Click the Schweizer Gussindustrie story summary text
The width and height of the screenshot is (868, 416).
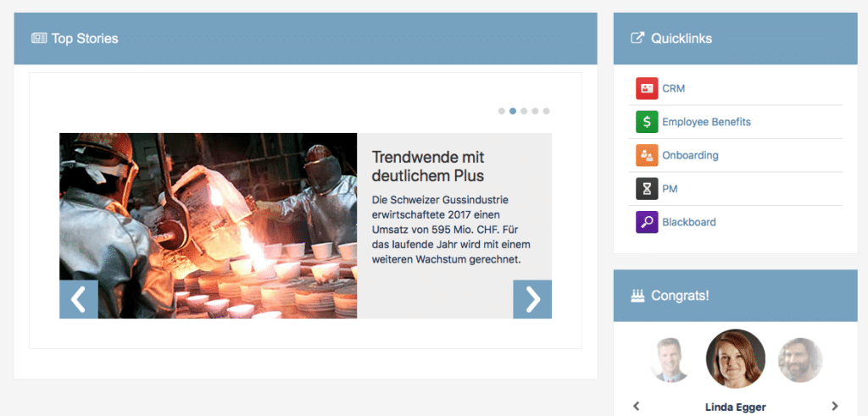(x=451, y=229)
